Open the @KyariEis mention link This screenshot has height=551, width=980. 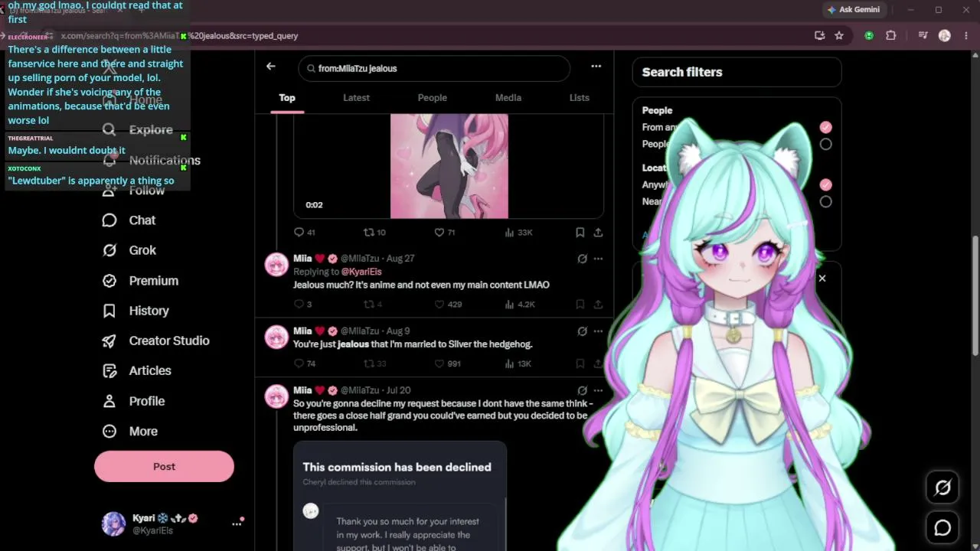[x=361, y=272]
